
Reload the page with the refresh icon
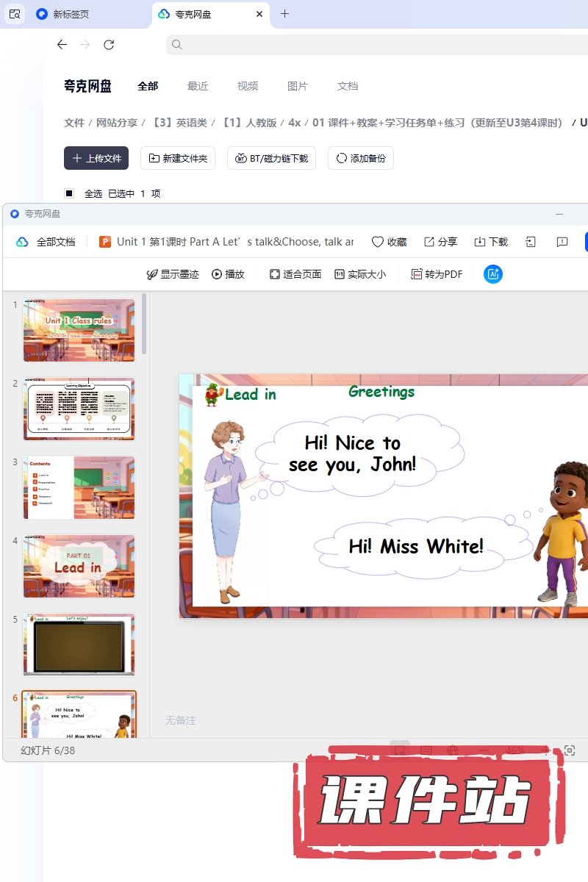109,45
